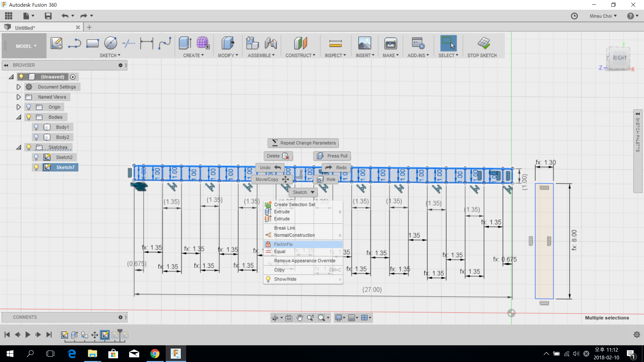
Task: Expand the Named Views node
Action: tap(18, 97)
